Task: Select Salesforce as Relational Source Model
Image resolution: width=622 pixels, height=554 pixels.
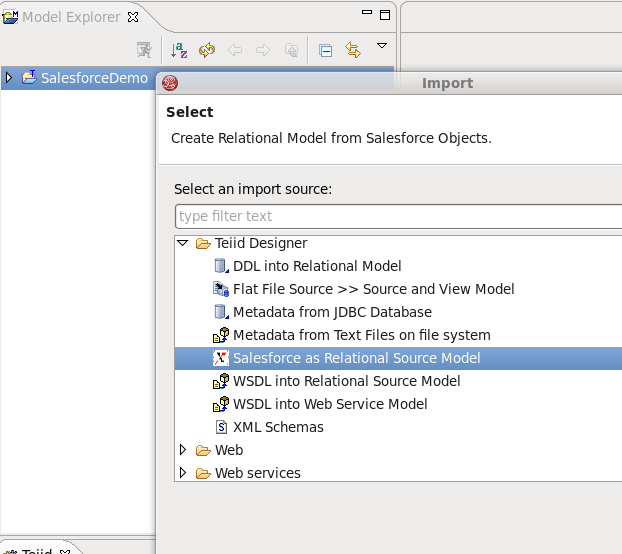Action: 357,358
